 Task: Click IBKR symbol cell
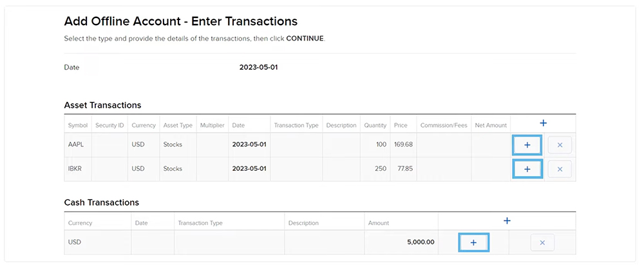(x=76, y=169)
